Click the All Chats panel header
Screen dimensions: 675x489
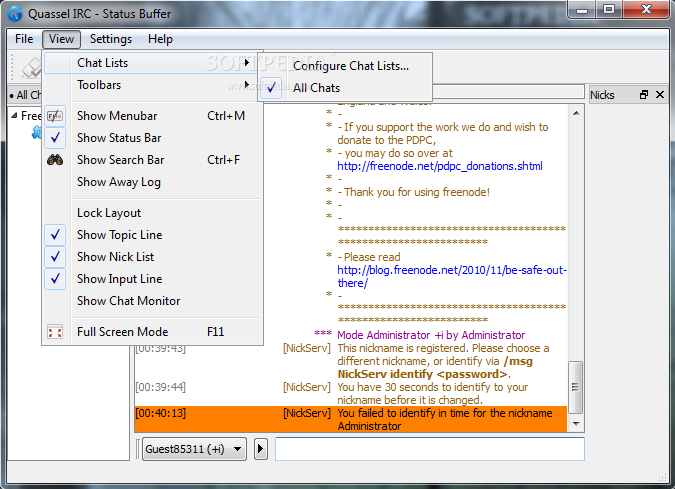click(x=25, y=95)
